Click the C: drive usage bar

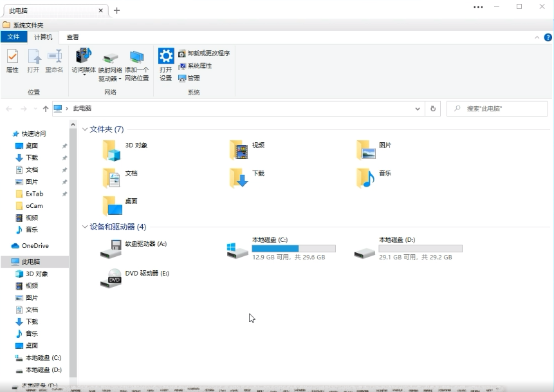[x=293, y=248]
